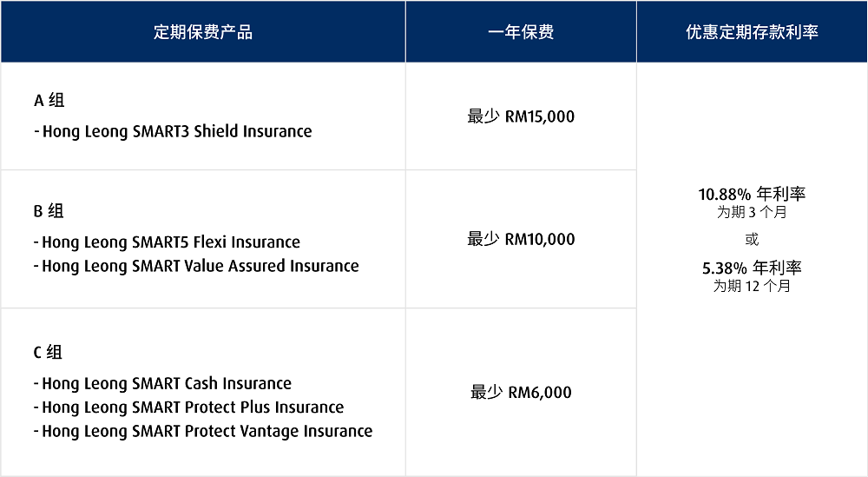Click the 5.38% 年利率 rate text
This screenshot has height=477, width=868.
(x=752, y=268)
